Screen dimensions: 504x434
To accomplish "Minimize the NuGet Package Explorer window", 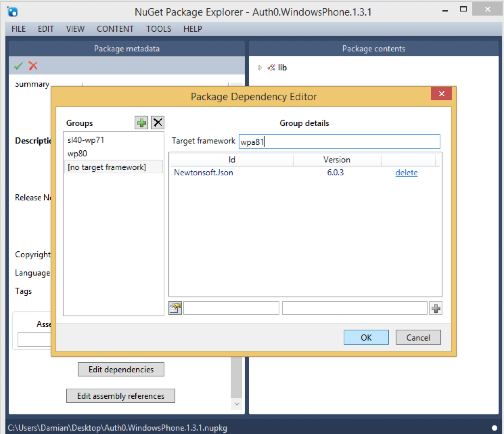I will pos(445,10).
